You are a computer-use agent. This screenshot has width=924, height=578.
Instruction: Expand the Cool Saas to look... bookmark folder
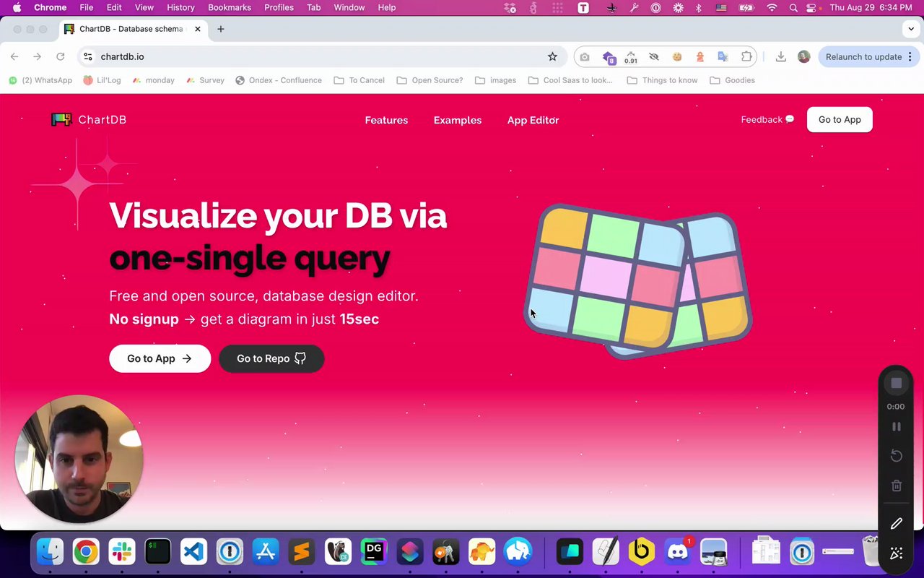(x=570, y=80)
